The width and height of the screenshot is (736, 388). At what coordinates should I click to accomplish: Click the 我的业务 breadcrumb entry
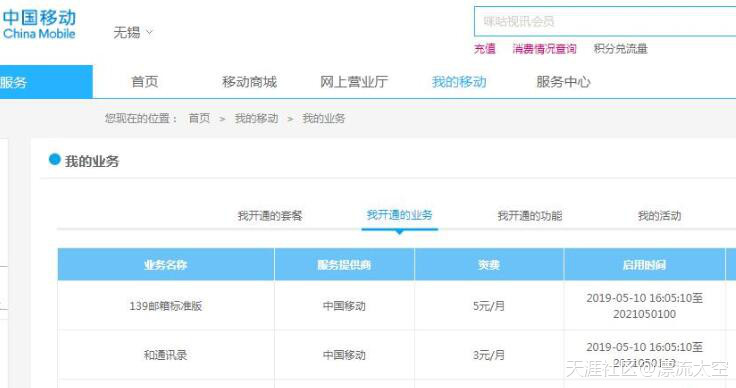[323, 118]
